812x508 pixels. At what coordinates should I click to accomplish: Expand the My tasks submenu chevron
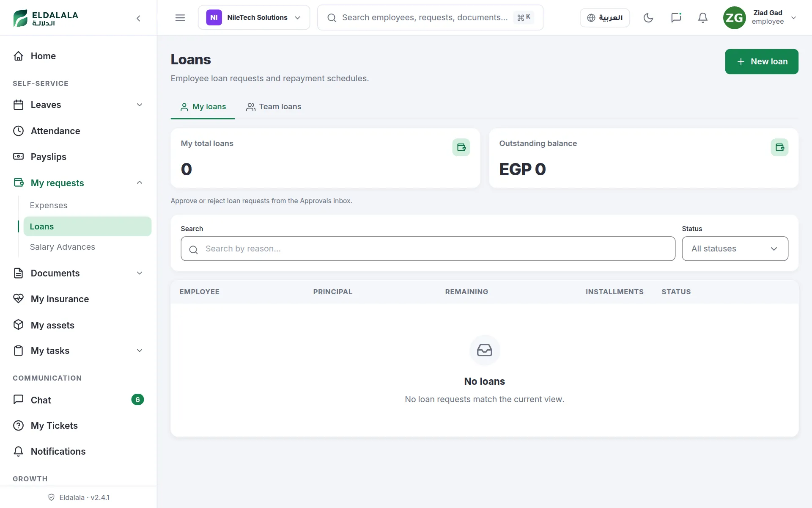click(x=140, y=351)
